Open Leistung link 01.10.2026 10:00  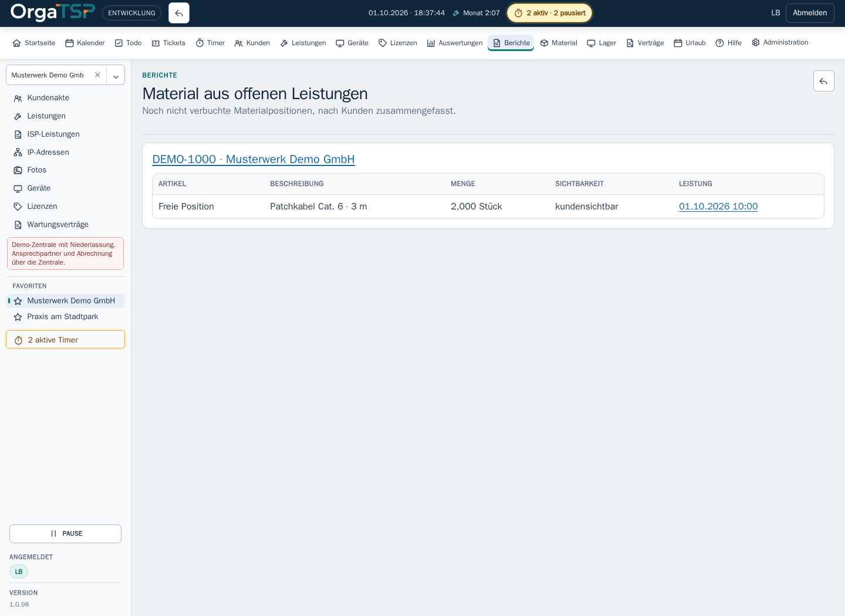point(718,207)
